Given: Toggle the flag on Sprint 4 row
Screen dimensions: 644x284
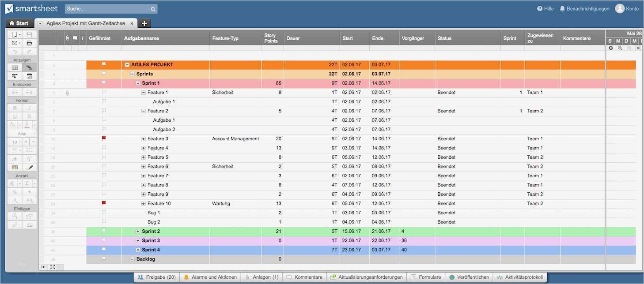Looking at the screenshot, I should pyautogui.click(x=104, y=250).
